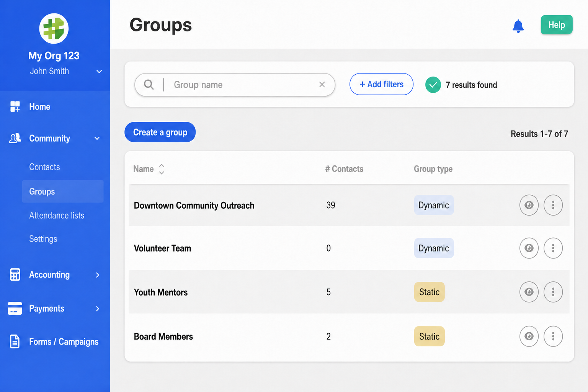588x392 pixels.
Task: Click the search magnifier icon
Action: pos(149,85)
